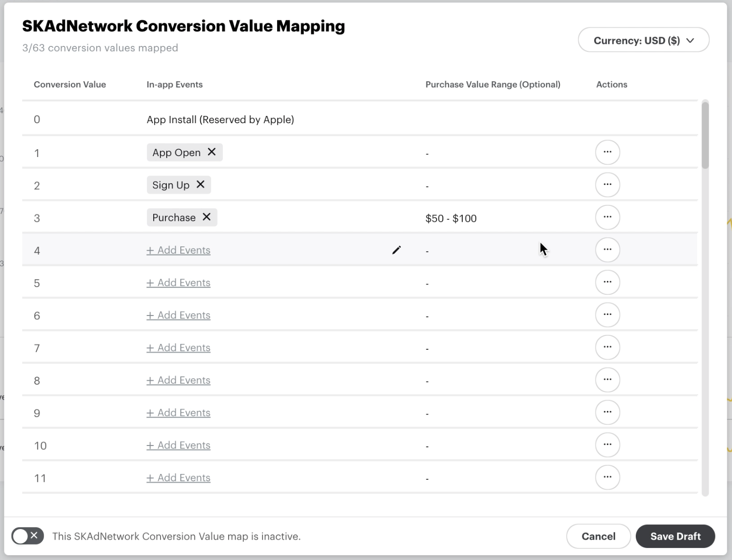Remove the App Open event tag
732x560 pixels.
211,152
